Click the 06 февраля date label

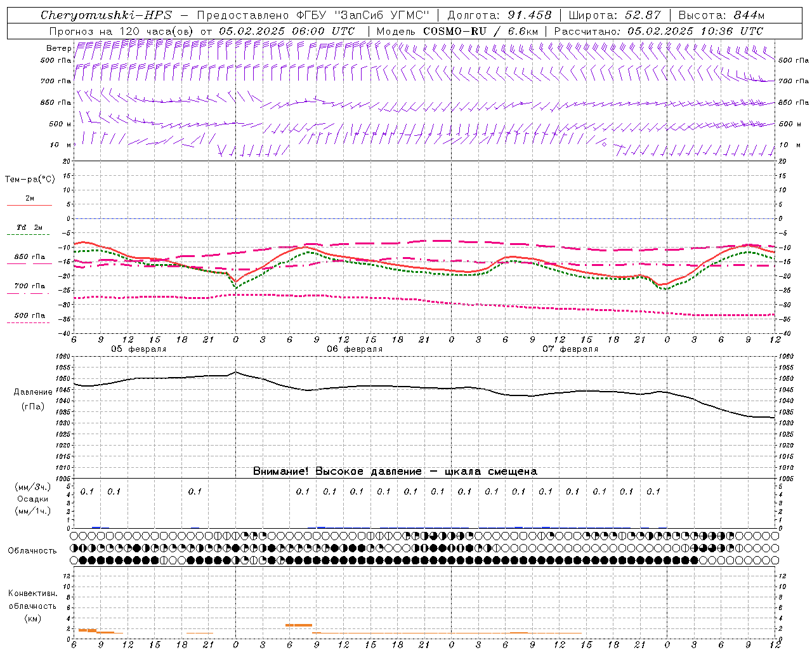click(355, 349)
